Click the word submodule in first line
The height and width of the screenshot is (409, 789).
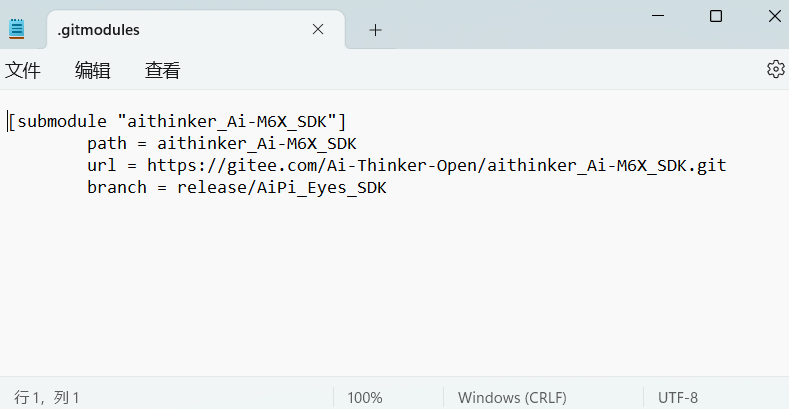tap(62, 122)
